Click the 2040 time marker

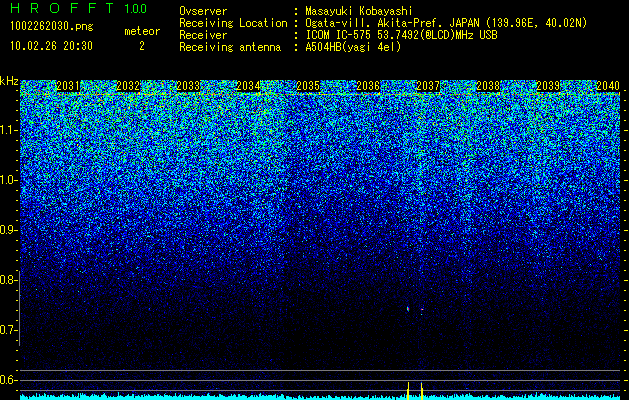(x=608, y=86)
